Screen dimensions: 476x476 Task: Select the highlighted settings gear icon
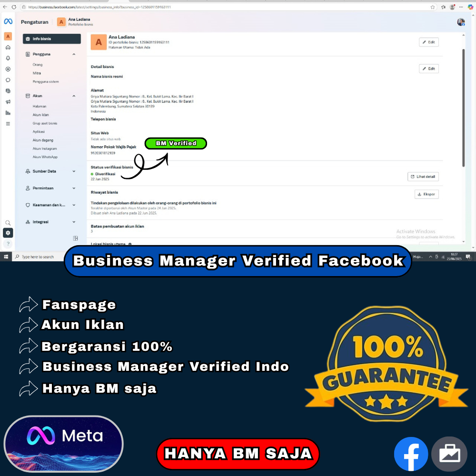click(x=8, y=232)
